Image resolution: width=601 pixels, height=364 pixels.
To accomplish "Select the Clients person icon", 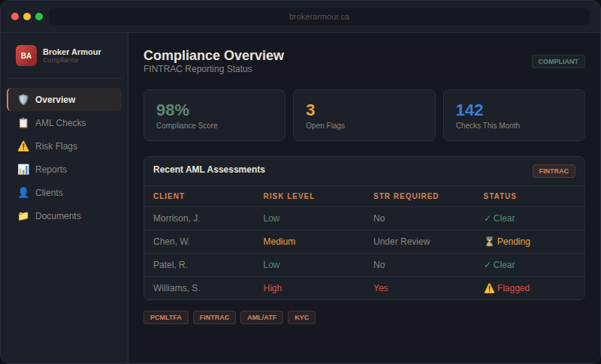I will [x=23, y=193].
